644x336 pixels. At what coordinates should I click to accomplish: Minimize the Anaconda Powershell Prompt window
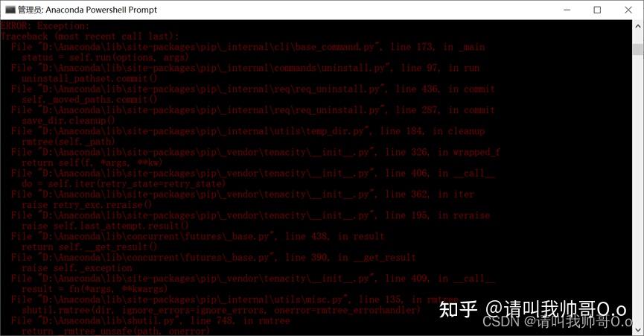click(567, 10)
